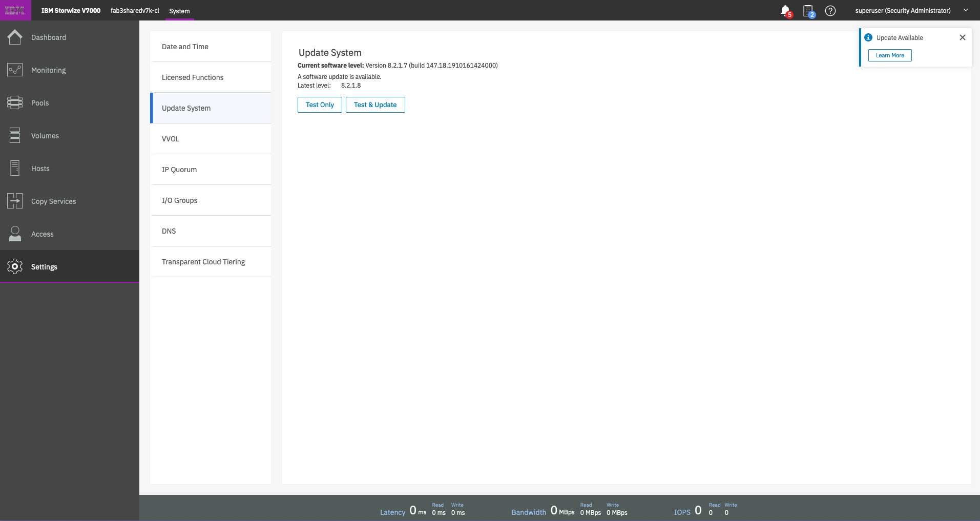Click Learn More in update notification

click(x=889, y=55)
